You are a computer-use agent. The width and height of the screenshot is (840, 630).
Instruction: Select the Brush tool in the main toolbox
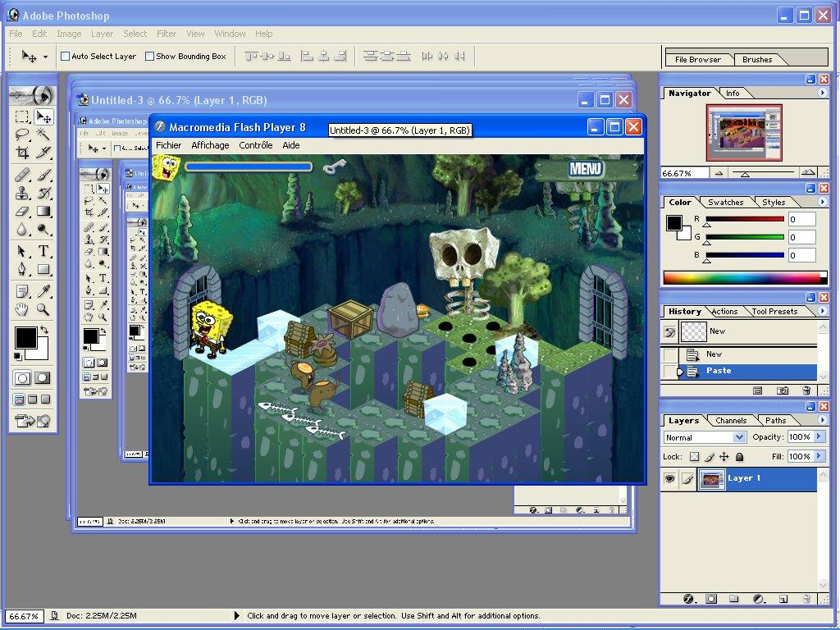click(x=43, y=175)
